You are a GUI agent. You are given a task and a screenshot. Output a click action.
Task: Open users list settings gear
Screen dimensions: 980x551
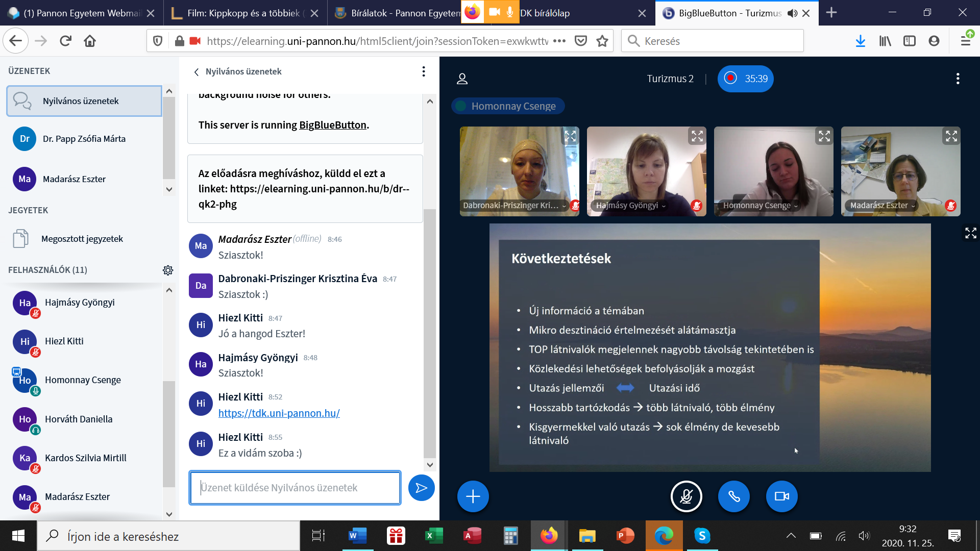coord(168,270)
